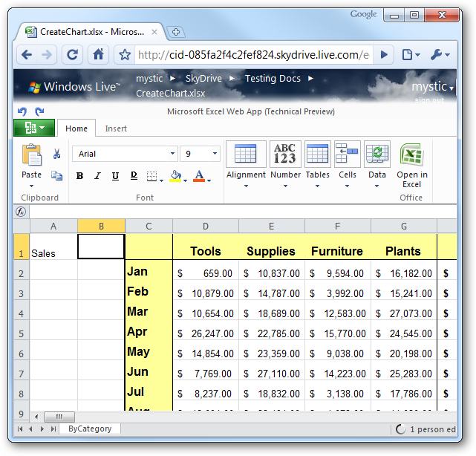Open the Cells group icon
Viewport: 476px width, 456px height.
348,154
